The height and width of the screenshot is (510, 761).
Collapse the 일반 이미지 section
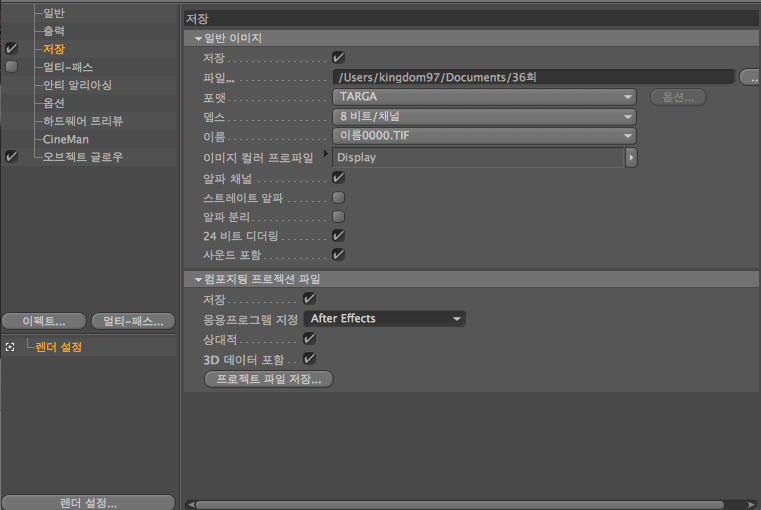click(198, 38)
